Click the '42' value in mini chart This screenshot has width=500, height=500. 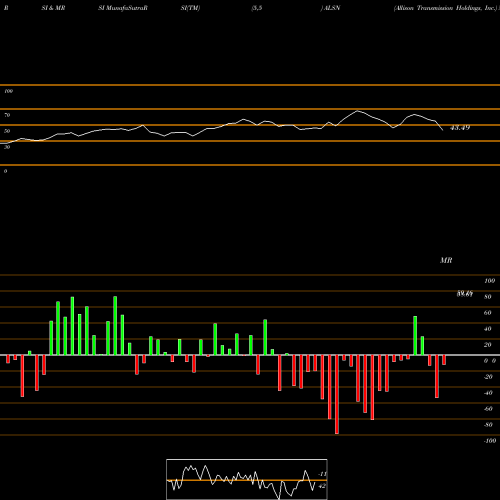[322, 486]
